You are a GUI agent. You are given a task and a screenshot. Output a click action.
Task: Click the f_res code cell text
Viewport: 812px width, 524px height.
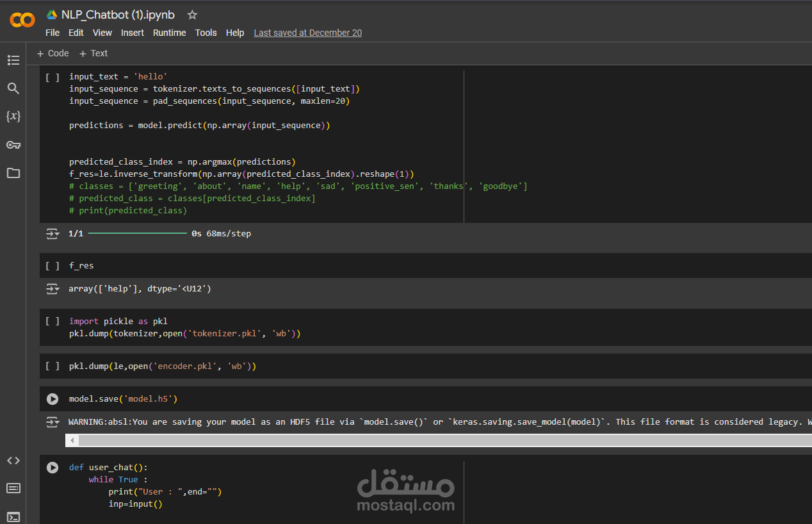click(x=81, y=265)
